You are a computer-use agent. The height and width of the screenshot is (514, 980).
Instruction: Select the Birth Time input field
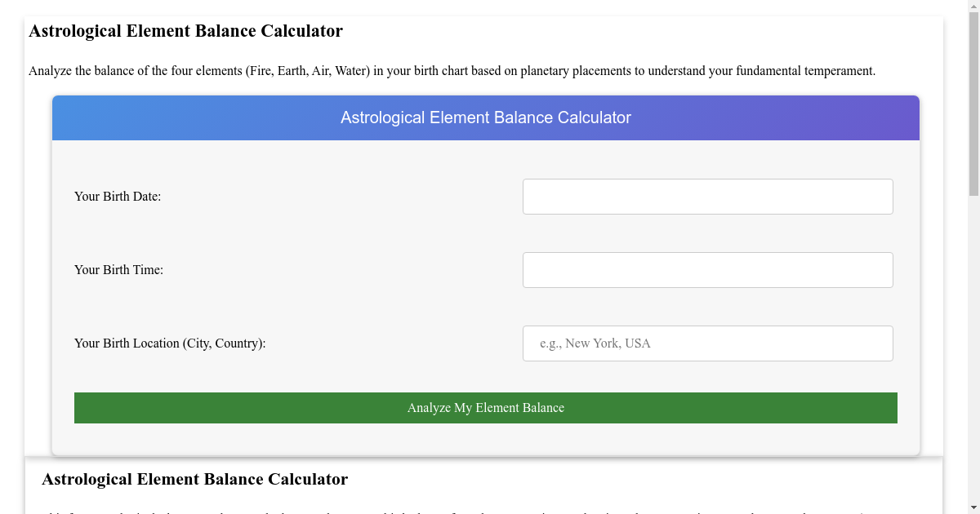coord(707,269)
